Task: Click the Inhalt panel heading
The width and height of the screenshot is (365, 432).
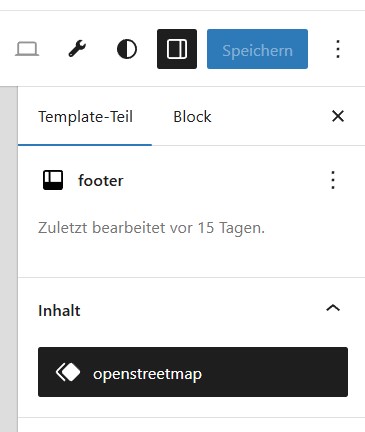Action: [x=59, y=311]
